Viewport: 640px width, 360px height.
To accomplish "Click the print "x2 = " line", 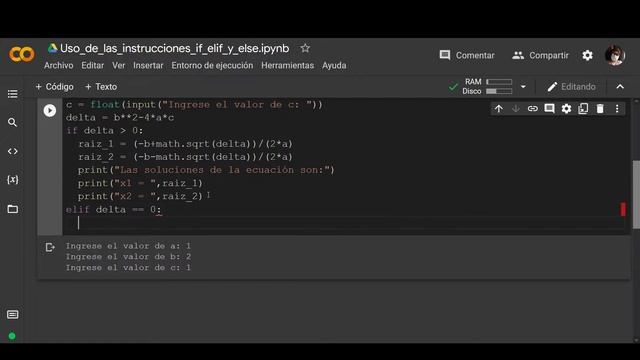I will 140,196.
